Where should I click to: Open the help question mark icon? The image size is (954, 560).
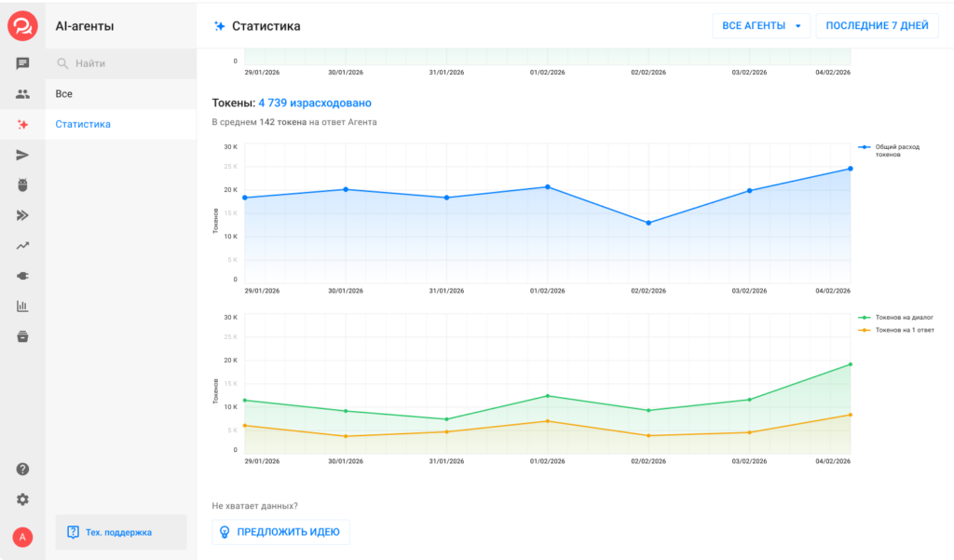click(x=22, y=470)
